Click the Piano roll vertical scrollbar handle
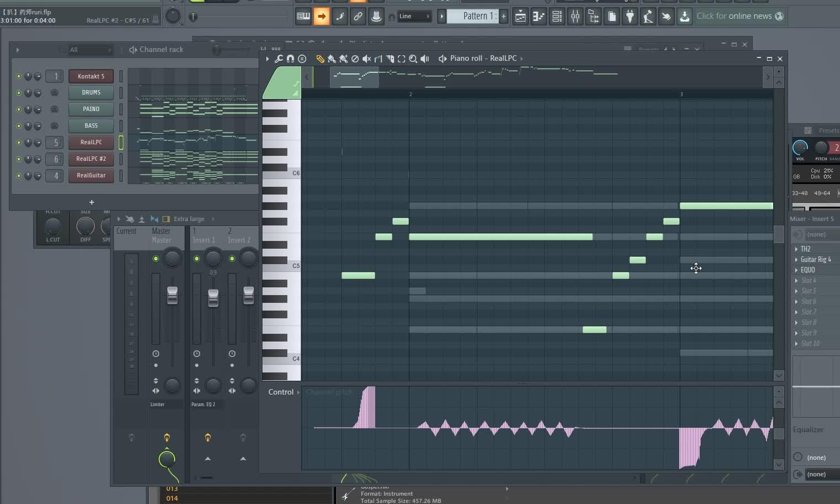Image resolution: width=840 pixels, height=504 pixels. coord(779,234)
